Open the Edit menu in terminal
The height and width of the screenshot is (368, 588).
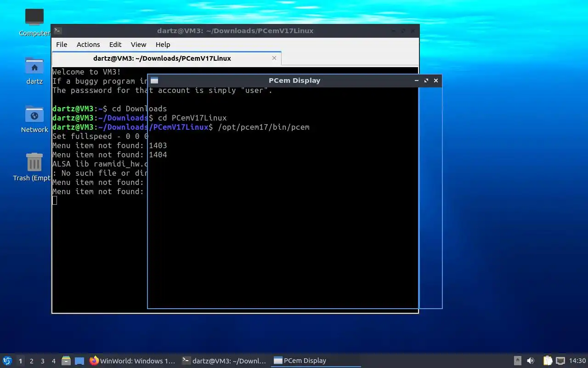(x=115, y=45)
